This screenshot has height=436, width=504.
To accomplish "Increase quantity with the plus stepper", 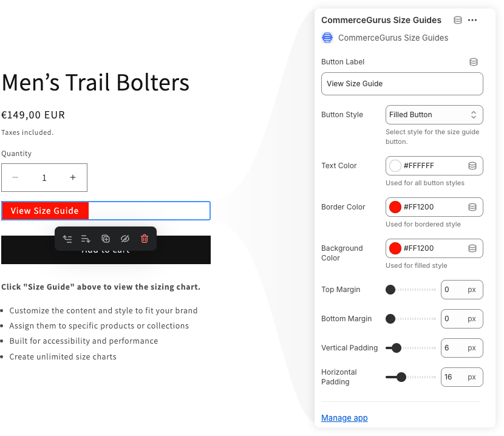I will tap(72, 177).
